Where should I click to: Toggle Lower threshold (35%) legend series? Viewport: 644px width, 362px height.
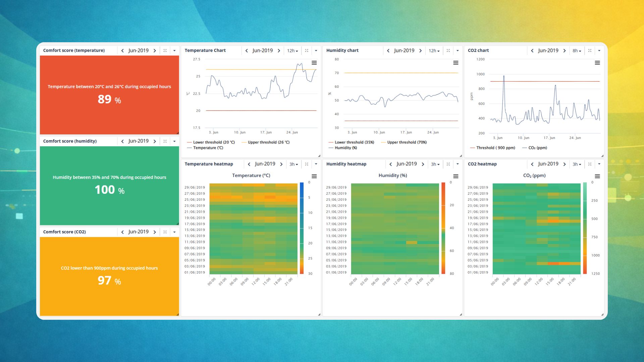[351, 142]
